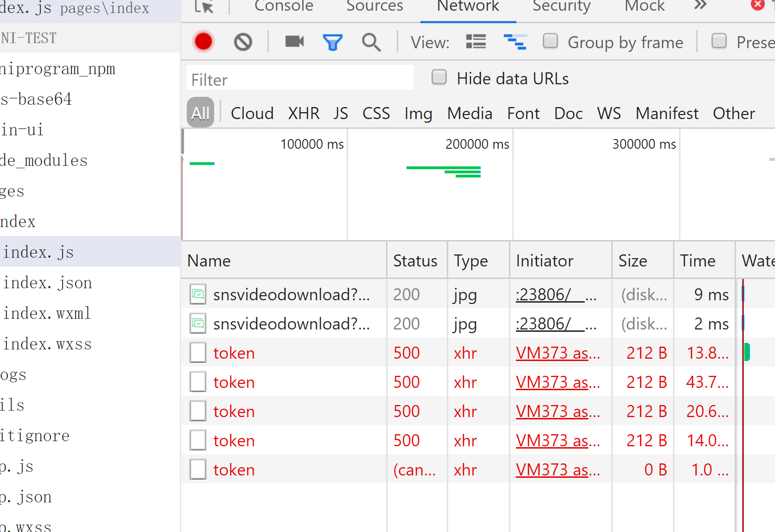Select the .gitignore file in the tree
This screenshot has height=532, width=775.
(x=35, y=436)
